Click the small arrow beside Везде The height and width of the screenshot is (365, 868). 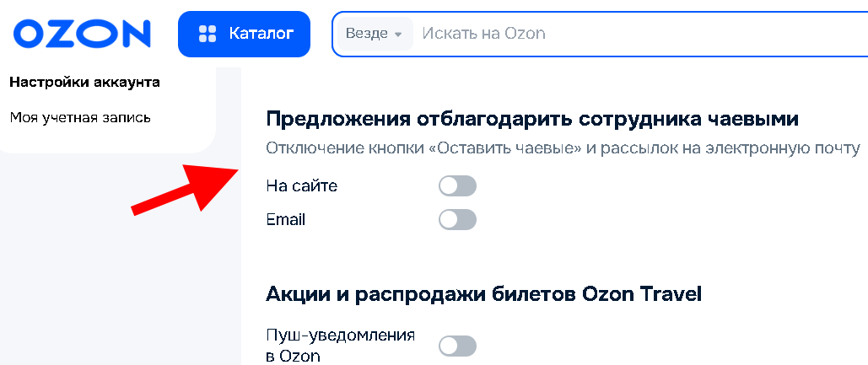coord(398,35)
